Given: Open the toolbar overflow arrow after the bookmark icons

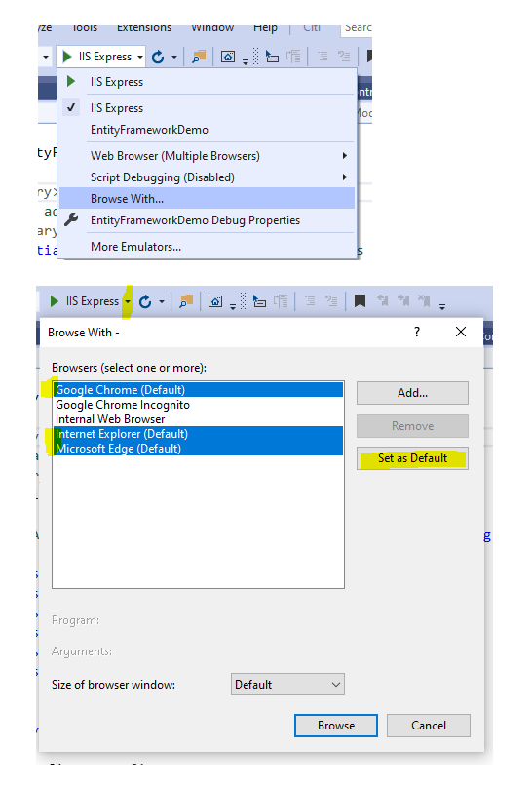Looking at the screenshot, I should (x=442, y=306).
